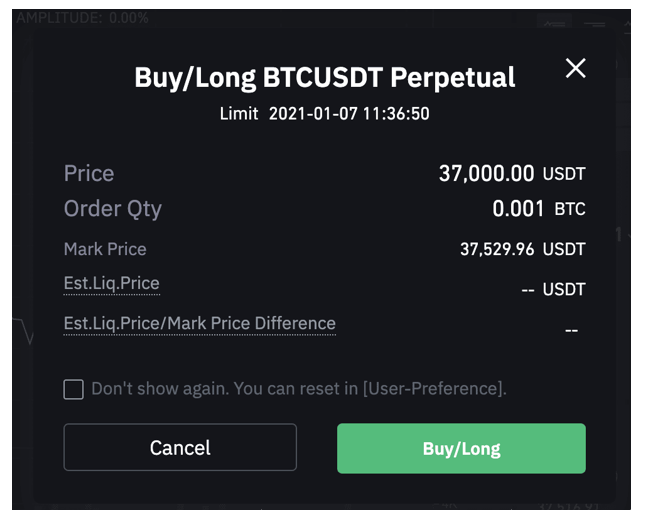Click the "--" price difference value
This screenshot has width=646, height=518.
point(571,329)
